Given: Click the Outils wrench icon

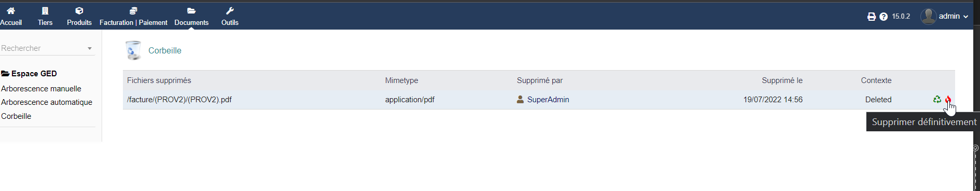Looking at the screenshot, I should point(230,11).
